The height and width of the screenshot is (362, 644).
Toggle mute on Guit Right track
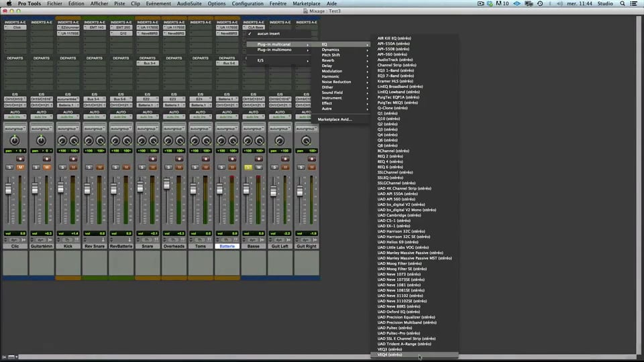click(312, 168)
